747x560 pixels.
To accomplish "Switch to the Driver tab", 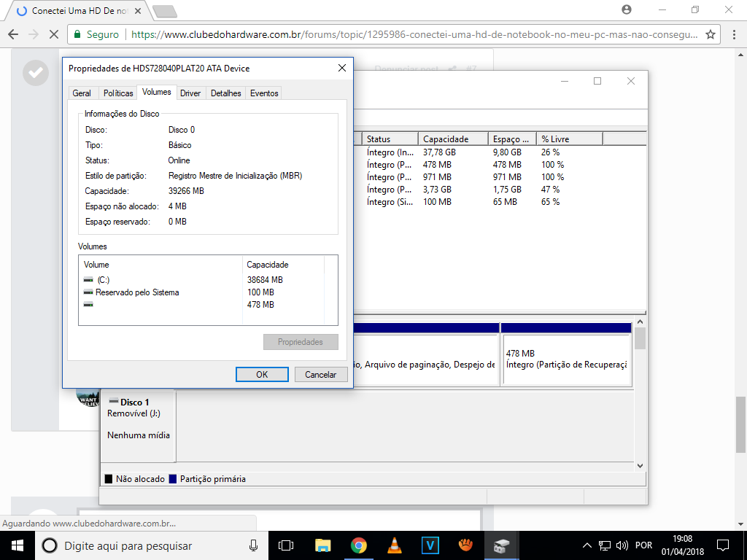I will point(190,93).
